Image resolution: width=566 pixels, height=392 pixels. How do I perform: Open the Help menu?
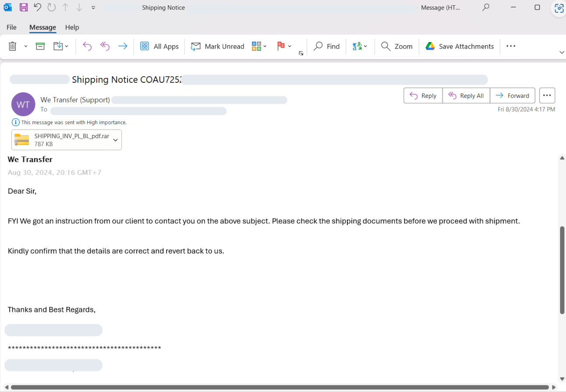point(72,27)
